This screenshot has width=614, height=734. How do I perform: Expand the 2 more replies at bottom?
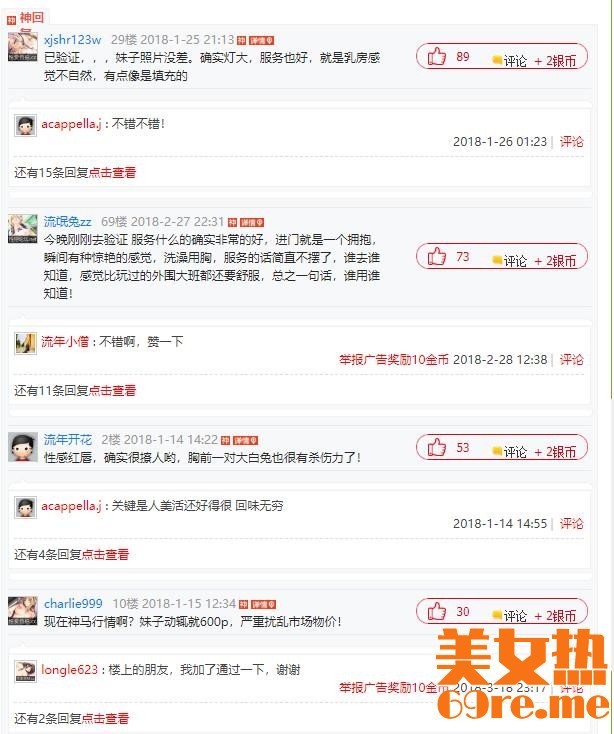(105, 719)
